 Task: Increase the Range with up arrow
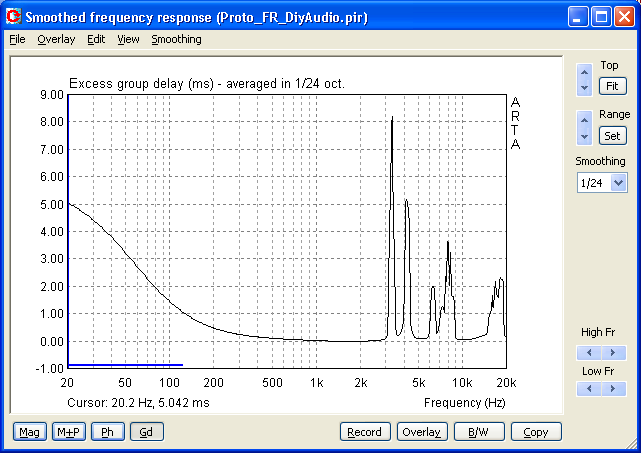pos(584,120)
